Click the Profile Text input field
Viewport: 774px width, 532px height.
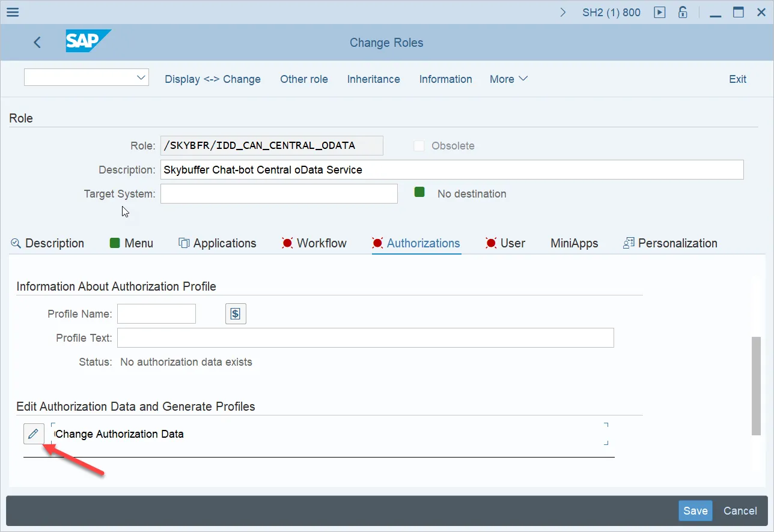tap(365, 337)
